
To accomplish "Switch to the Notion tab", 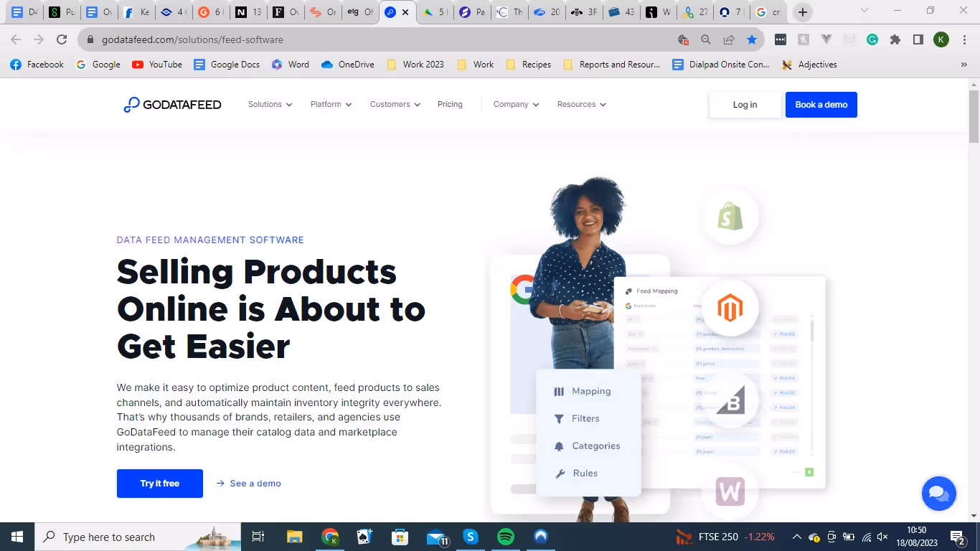I will click(x=248, y=12).
